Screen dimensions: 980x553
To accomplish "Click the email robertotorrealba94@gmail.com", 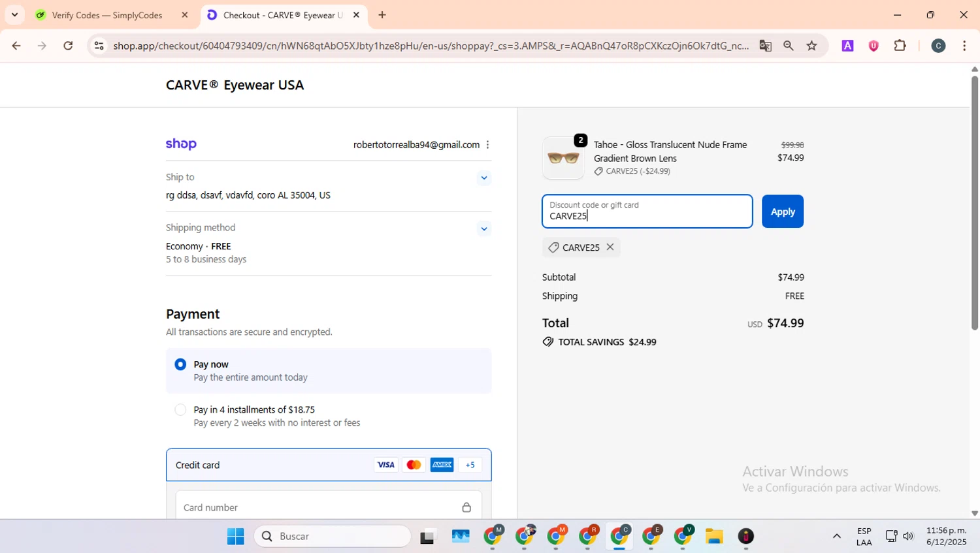I will point(416,145).
